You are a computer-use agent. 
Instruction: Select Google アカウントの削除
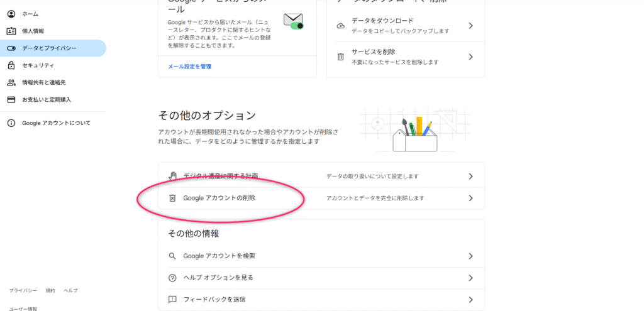tap(321, 198)
